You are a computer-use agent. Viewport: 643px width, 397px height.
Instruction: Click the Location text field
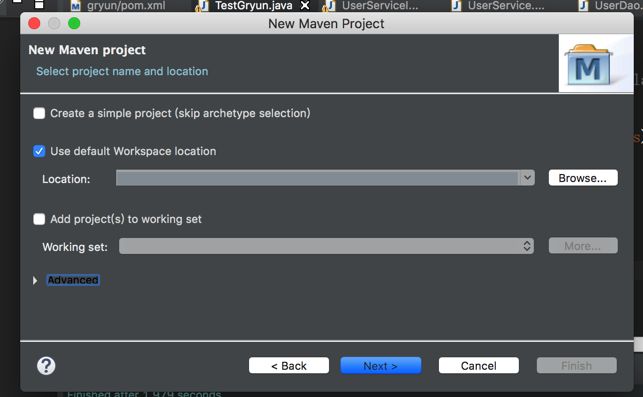click(x=317, y=178)
